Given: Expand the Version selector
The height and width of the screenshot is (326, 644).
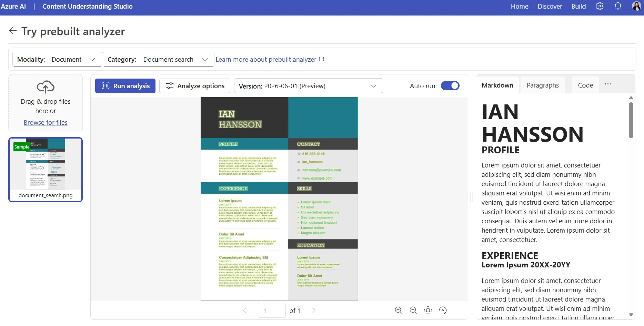Looking at the screenshot, I should (308, 86).
